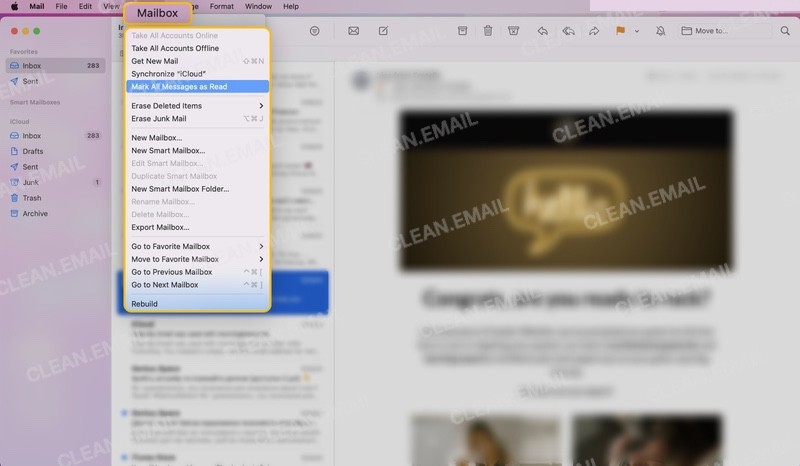Click the Reply arrow icon
This screenshot has width=800, height=466.
(542, 31)
